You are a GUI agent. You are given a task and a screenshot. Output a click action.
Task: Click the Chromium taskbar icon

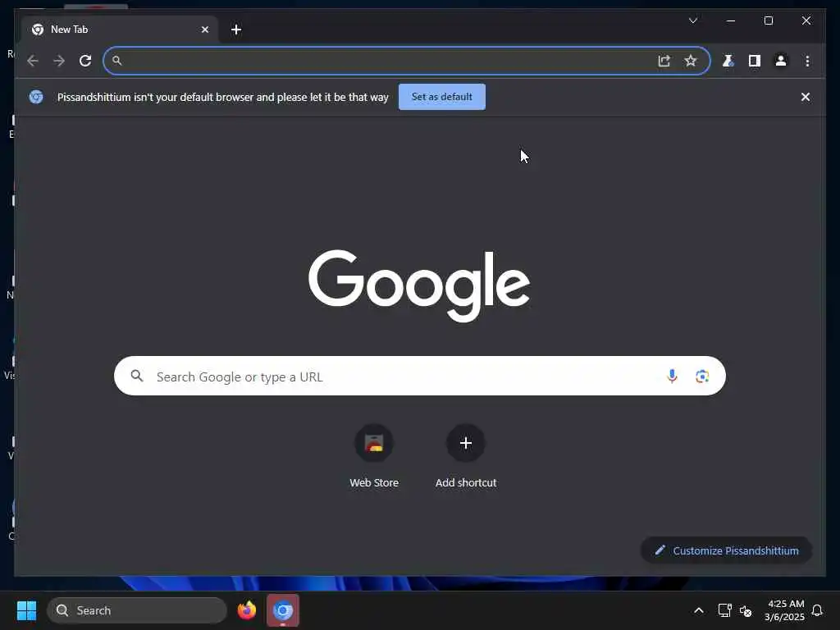(x=283, y=610)
